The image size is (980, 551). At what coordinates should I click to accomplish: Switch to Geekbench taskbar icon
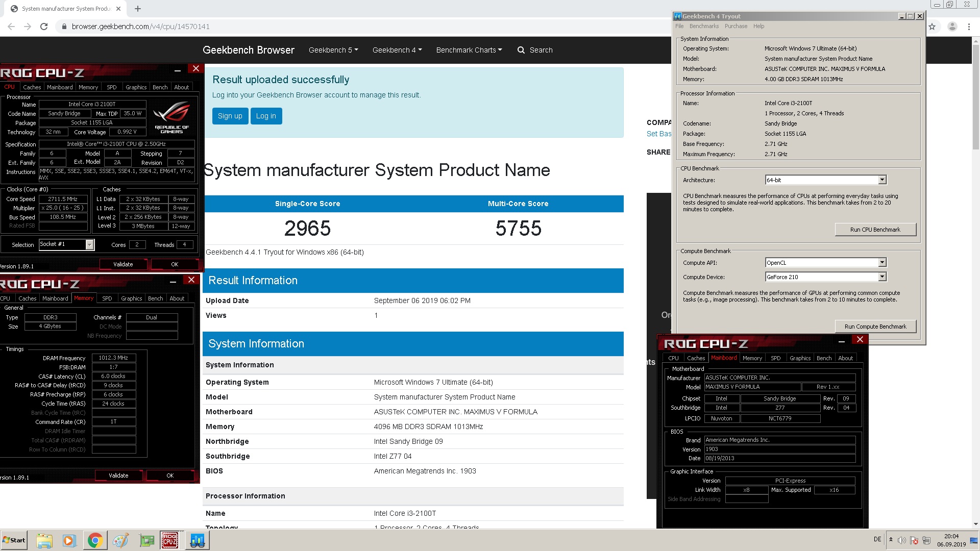198,541
